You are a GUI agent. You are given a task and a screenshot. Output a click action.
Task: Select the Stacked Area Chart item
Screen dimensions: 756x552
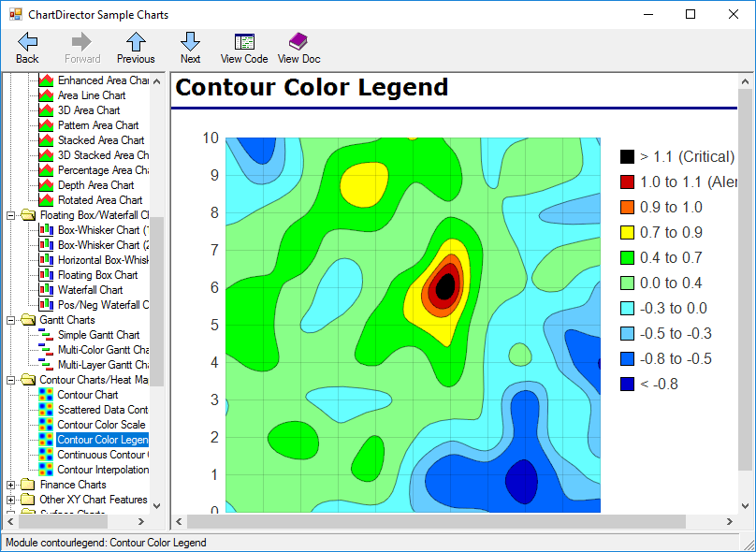click(101, 140)
